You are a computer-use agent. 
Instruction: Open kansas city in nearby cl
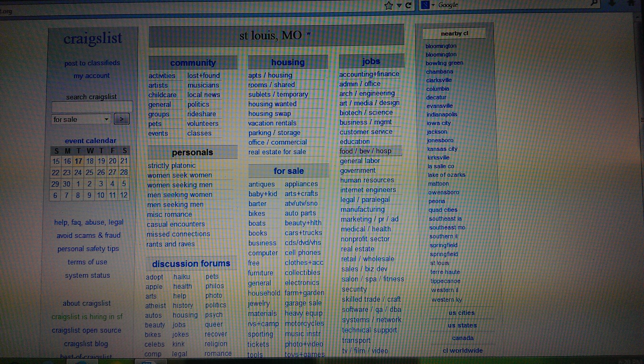(443, 149)
